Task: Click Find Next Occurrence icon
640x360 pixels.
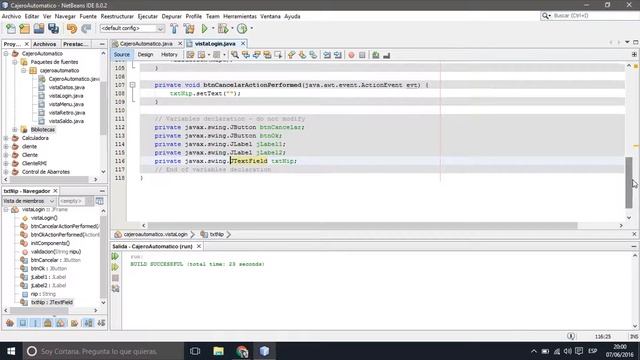Action: point(256,55)
